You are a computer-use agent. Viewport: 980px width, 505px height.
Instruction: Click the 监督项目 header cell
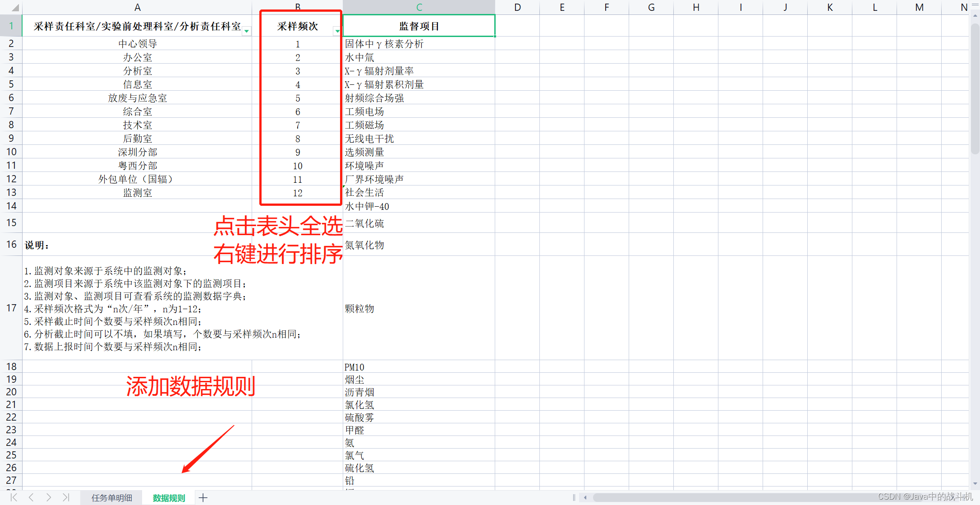(x=419, y=26)
